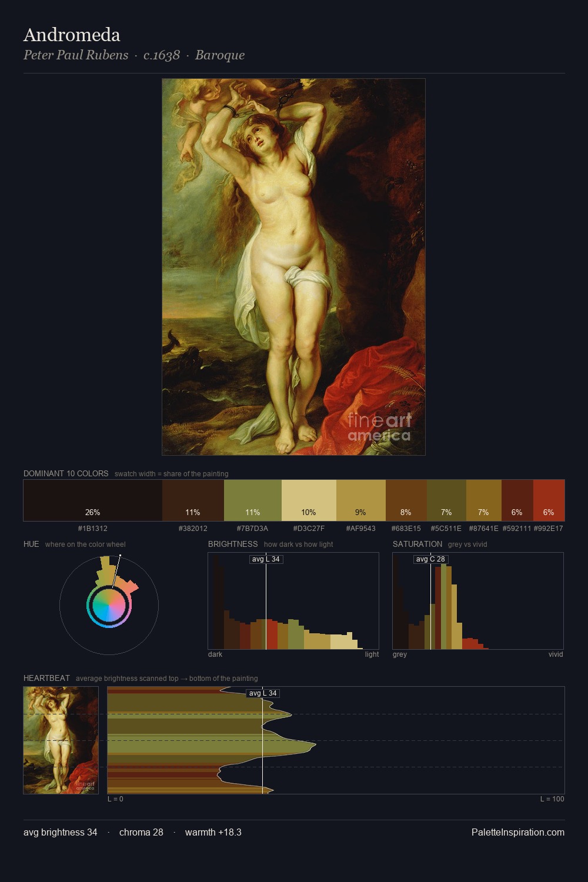Select the #D3C27F pale yellow swatch
588x882 pixels.
click(309, 500)
